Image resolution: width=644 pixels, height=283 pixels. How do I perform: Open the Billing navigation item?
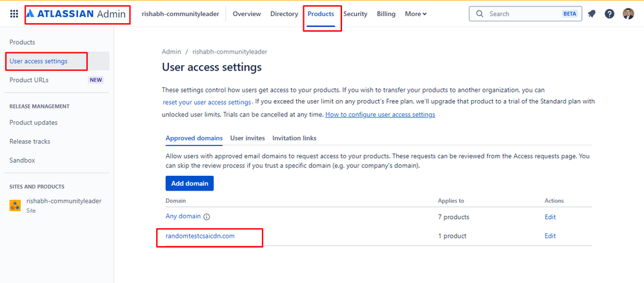point(386,14)
